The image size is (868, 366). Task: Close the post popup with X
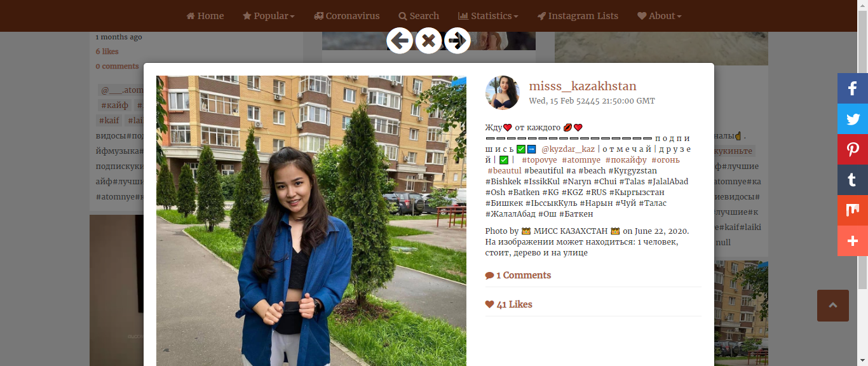[429, 41]
